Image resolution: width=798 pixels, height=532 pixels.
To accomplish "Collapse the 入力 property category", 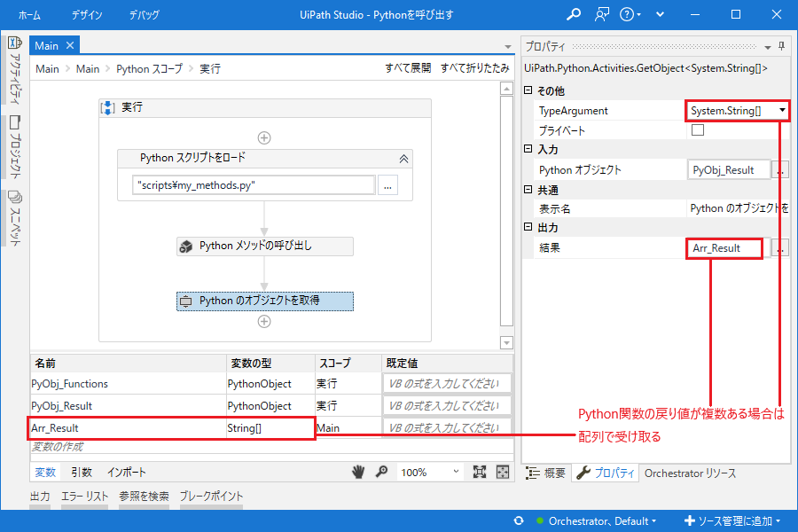I will pyautogui.click(x=528, y=149).
